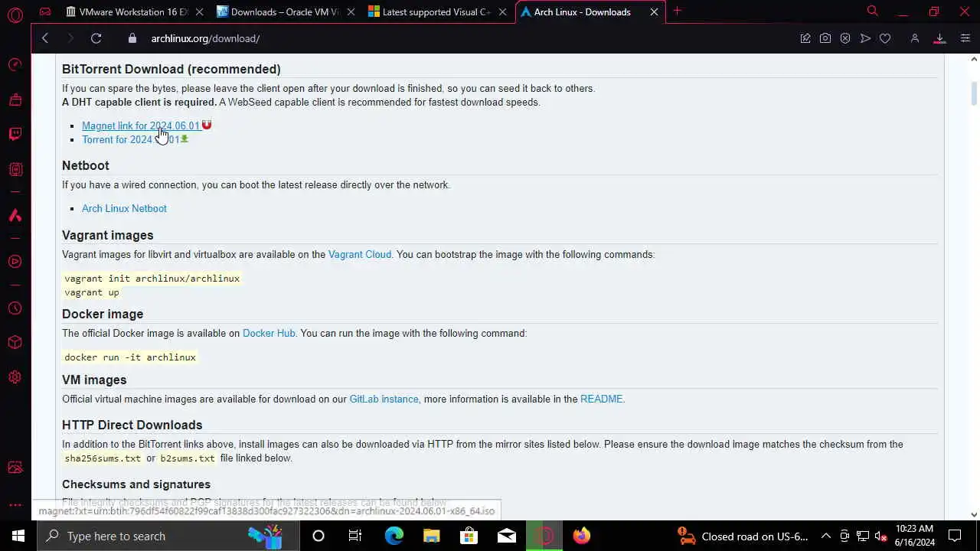Click the muted volume tray icon
The image size is (980, 551).
click(x=881, y=536)
